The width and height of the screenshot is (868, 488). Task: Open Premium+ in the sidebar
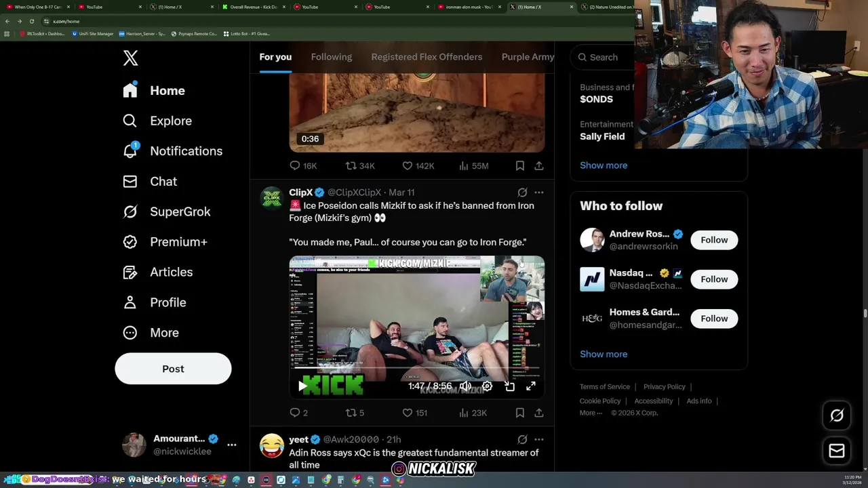click(165, 242)
